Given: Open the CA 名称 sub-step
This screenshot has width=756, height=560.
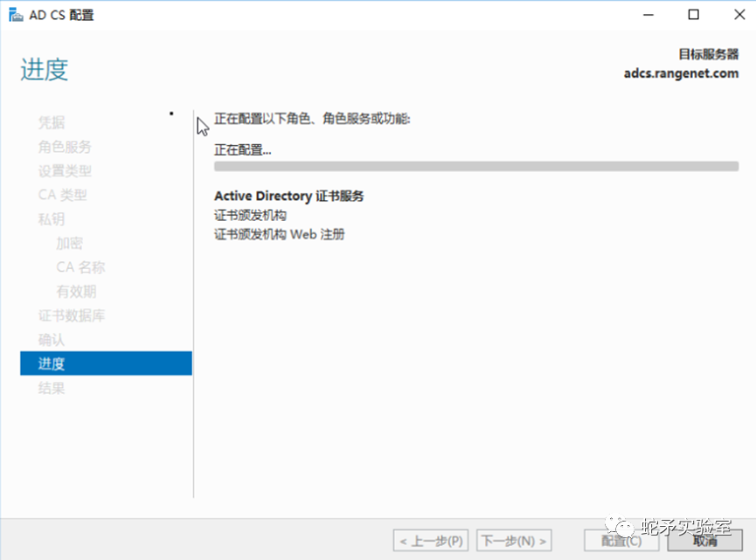Looking at the screenshot, I should click(x=80, y=267).
